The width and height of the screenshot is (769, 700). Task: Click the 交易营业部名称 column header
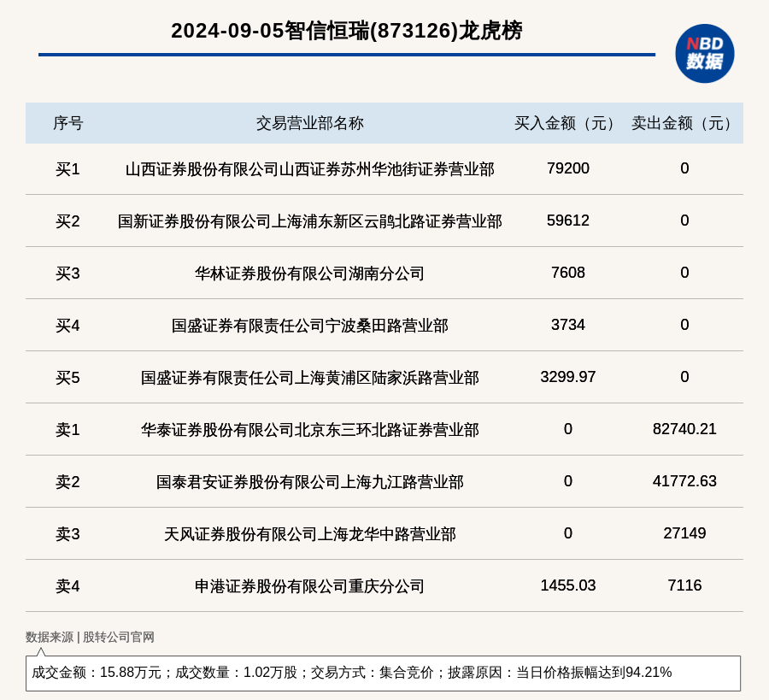pos(310,123)
